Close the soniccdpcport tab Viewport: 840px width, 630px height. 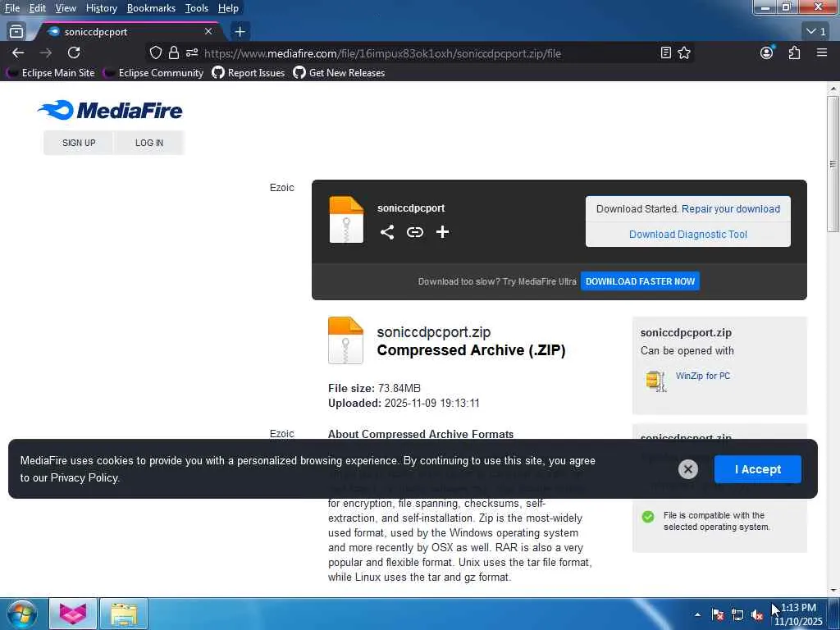pyautogui.click(x=208, y=32)
